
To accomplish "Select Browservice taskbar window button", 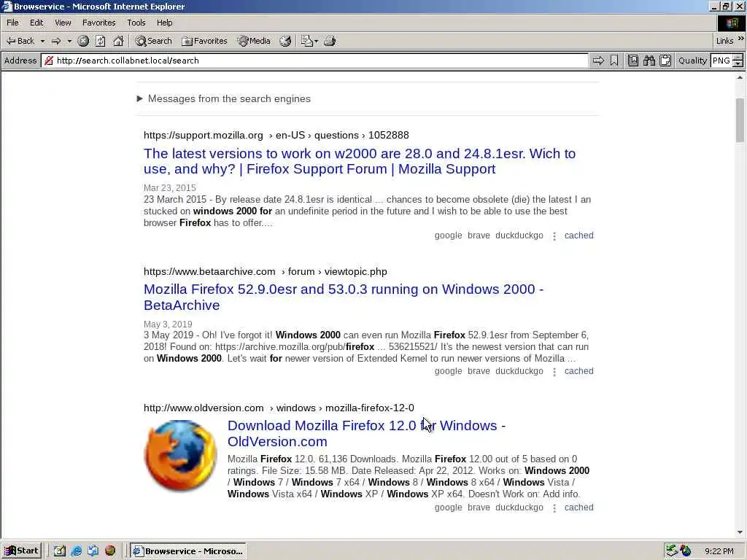I will (188, 551).
